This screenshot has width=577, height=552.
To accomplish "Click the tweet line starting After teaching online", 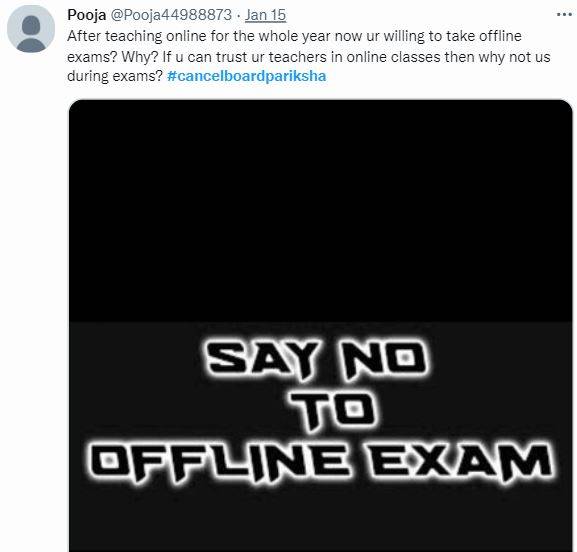I will [294, 36].
